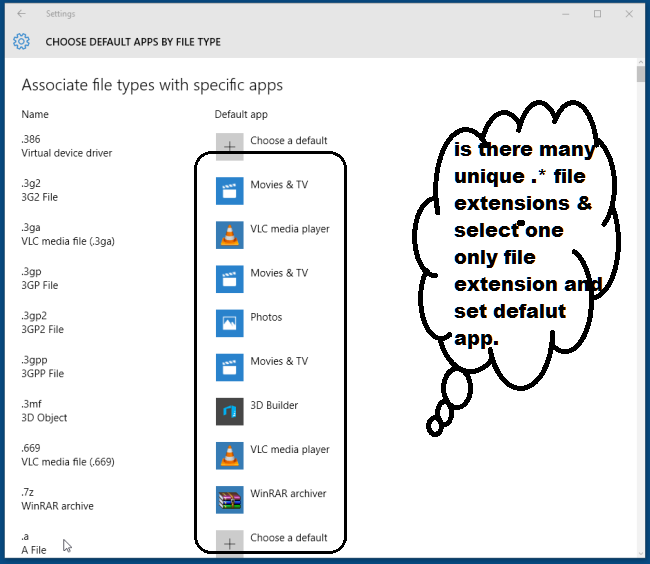650x564 pixels.
Task: Click VLC cone icon for .3ga
Action: [x=230, y=235]
